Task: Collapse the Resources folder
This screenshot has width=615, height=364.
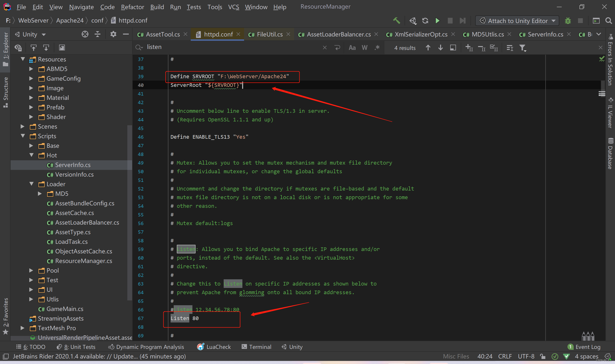Action: [x=23, y=59]
